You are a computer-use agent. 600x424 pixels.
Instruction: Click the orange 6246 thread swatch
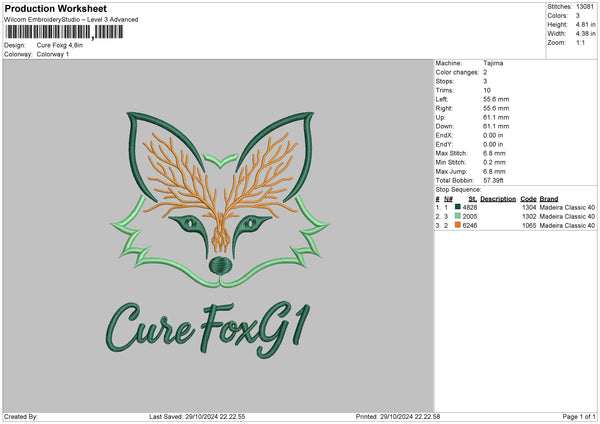pos(457,226)
